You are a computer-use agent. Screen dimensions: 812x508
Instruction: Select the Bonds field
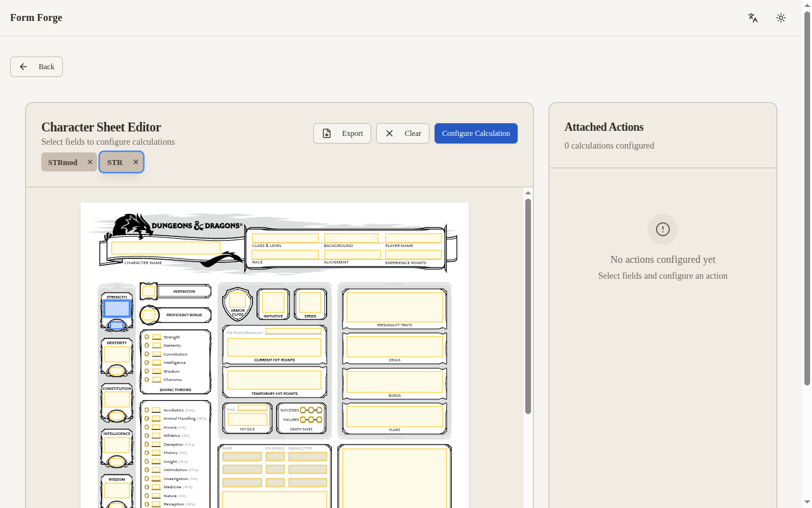(x=395, y=382)
